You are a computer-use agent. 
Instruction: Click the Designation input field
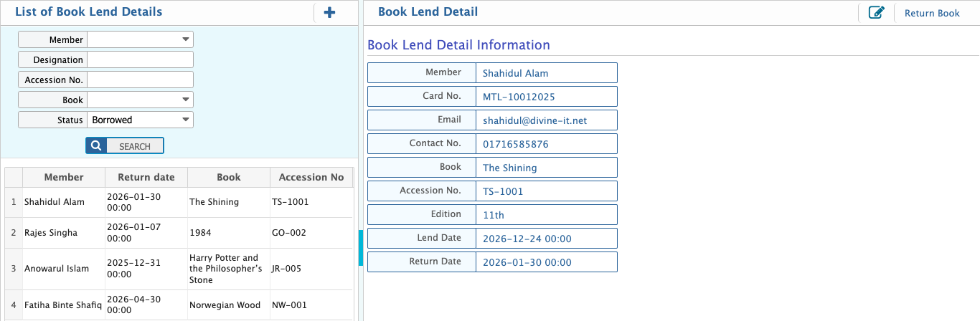click(x=140, y=60)
